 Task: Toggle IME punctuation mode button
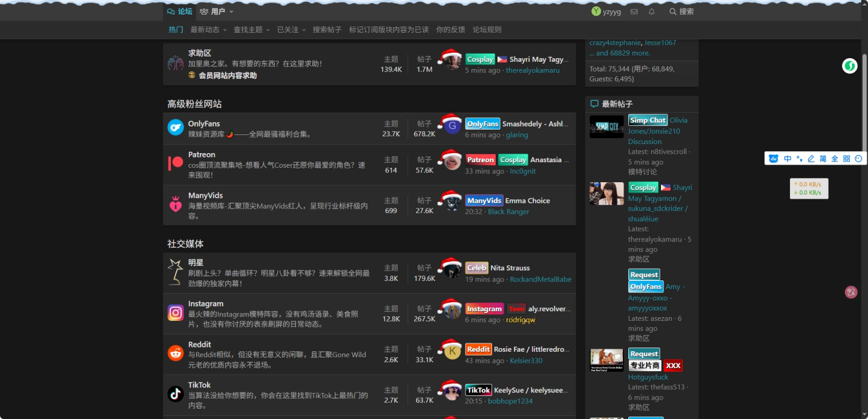[x=800, y=159]
